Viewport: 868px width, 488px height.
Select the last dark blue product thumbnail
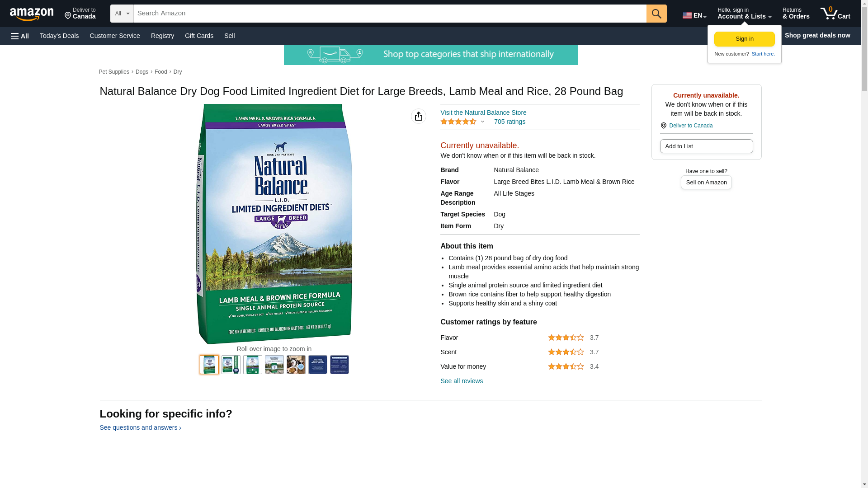click(x=339, y=365)
